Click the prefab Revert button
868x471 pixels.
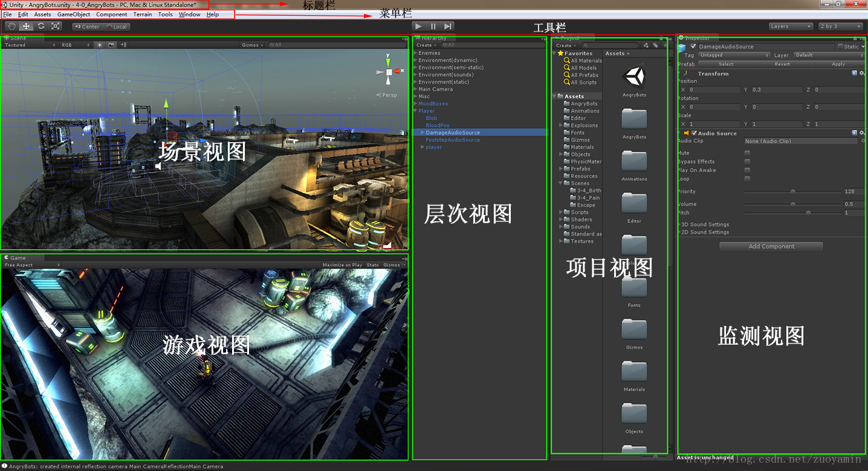point(782,64)
